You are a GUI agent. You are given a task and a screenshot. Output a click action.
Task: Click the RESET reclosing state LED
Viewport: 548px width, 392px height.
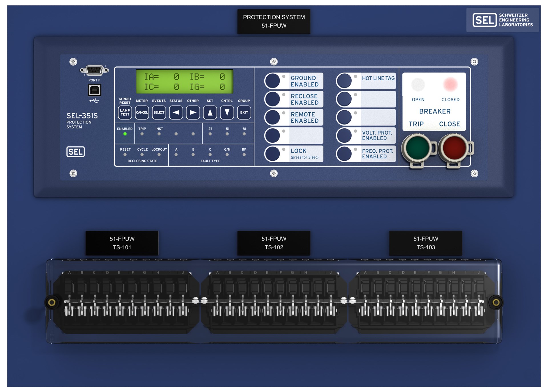[x=125, y=155]
